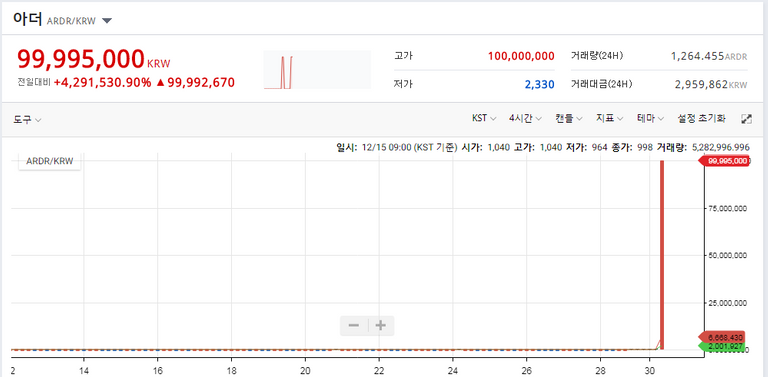
Task: Click the 100,000,000 high price value
Action: pos(521,56)
